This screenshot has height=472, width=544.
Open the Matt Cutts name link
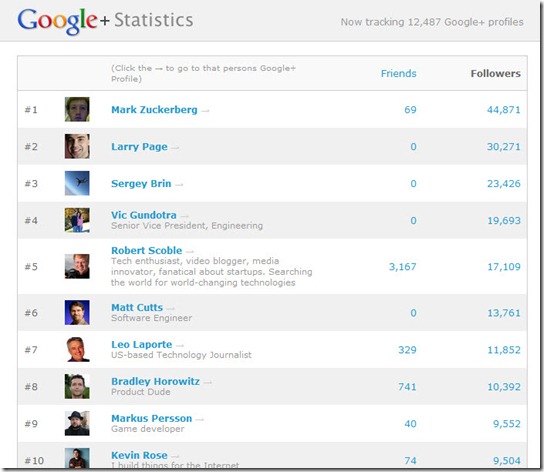pos(137,307)
